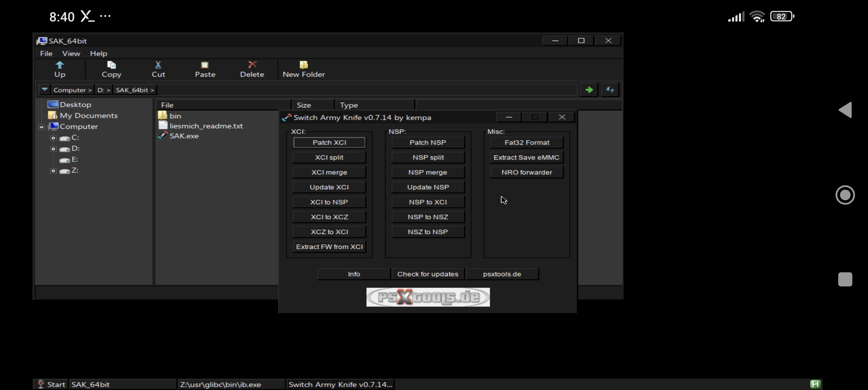Click the blue refresh arrows icon
The image size is (868, 390).
point(610,90)
